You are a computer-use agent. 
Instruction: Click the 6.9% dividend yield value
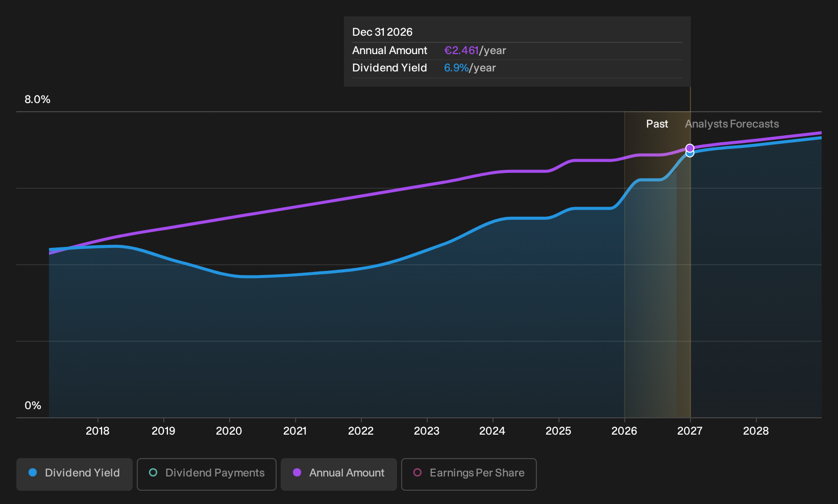pos(456,68)
